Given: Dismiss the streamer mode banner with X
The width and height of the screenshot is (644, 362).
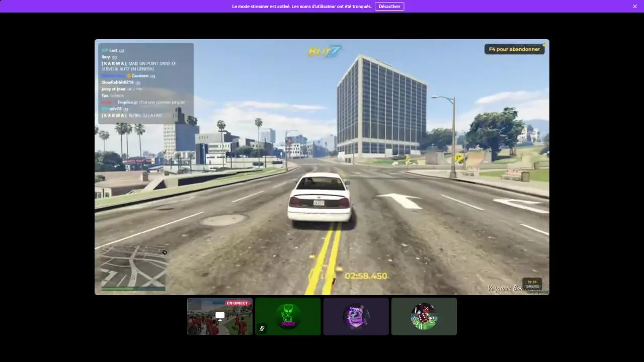Looking at the screenshot, I should pyautogui.click(x=635, y=7).
